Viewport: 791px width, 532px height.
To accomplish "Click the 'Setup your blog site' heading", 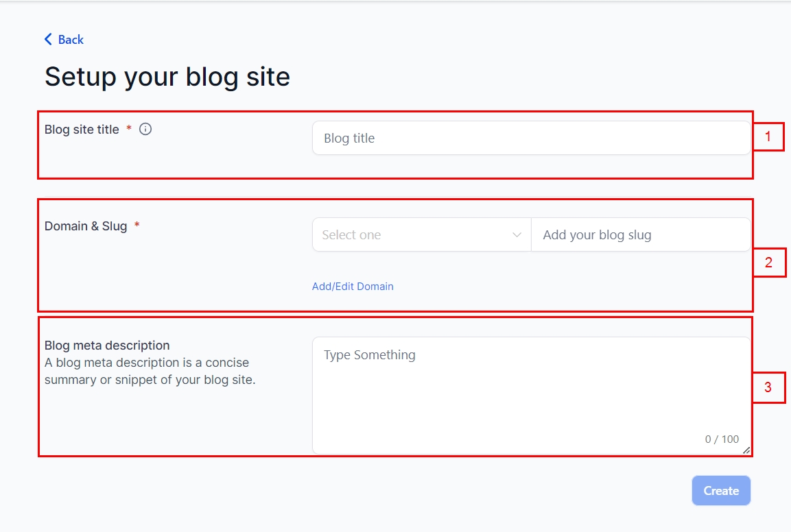I will tap(167, 77).
